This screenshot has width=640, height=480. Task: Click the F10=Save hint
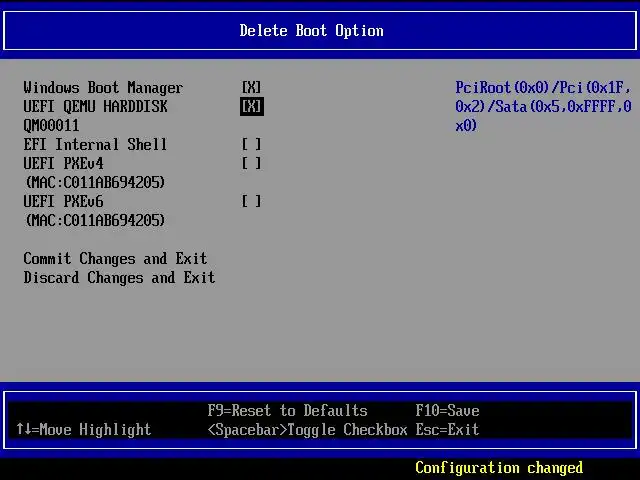click(x=447, y=411)
